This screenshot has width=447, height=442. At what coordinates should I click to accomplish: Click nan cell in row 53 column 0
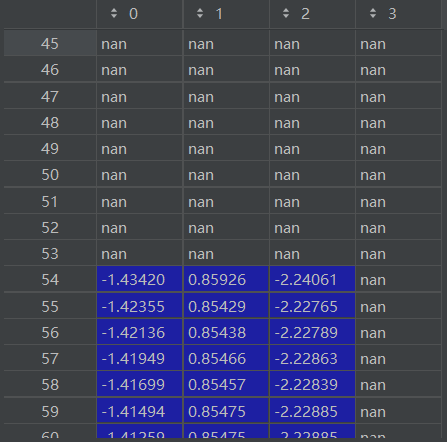pyautogui.click(x=140, y=254)
